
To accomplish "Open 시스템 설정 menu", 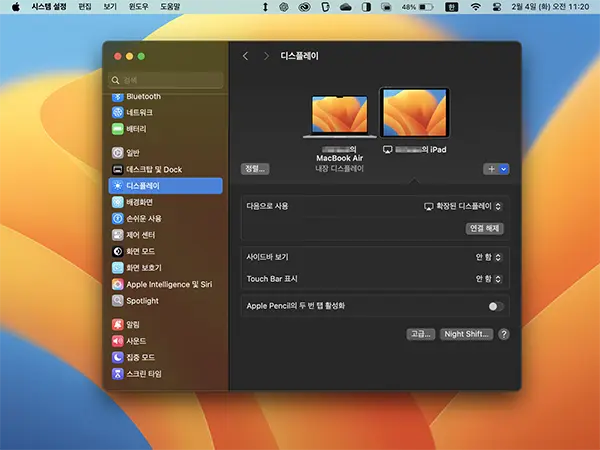I will (x=49, y=7).
